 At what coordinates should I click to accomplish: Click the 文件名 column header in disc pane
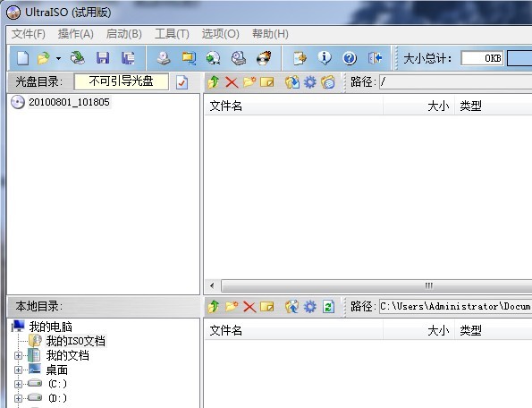(293, 106)
